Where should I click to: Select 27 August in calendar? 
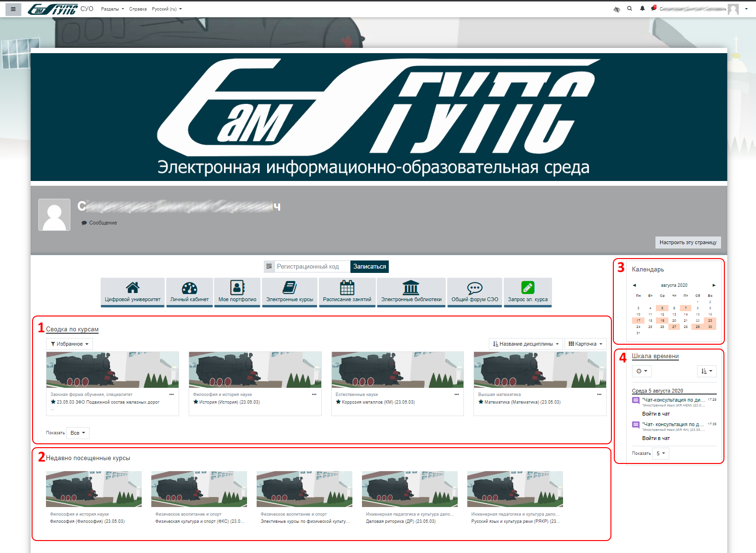674,327
